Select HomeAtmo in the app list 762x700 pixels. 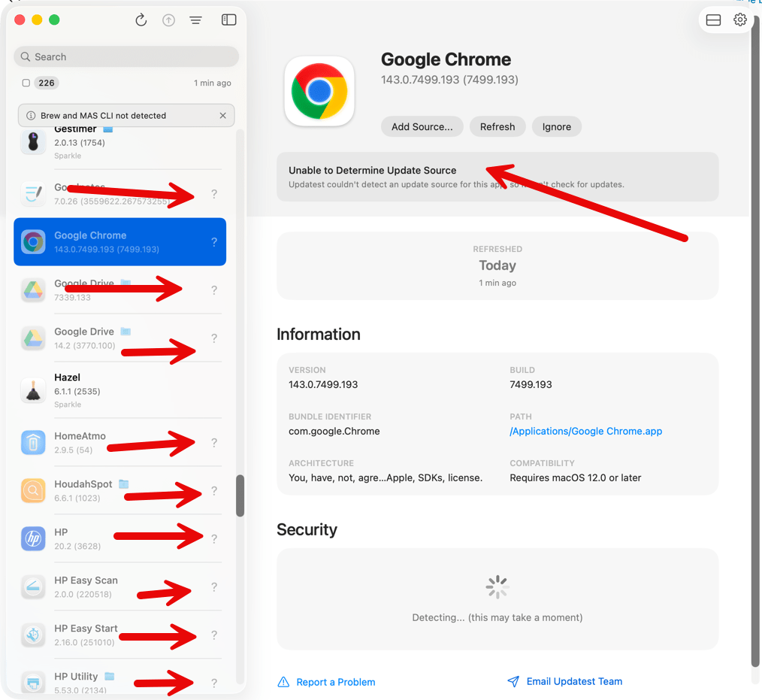[80, 436]
